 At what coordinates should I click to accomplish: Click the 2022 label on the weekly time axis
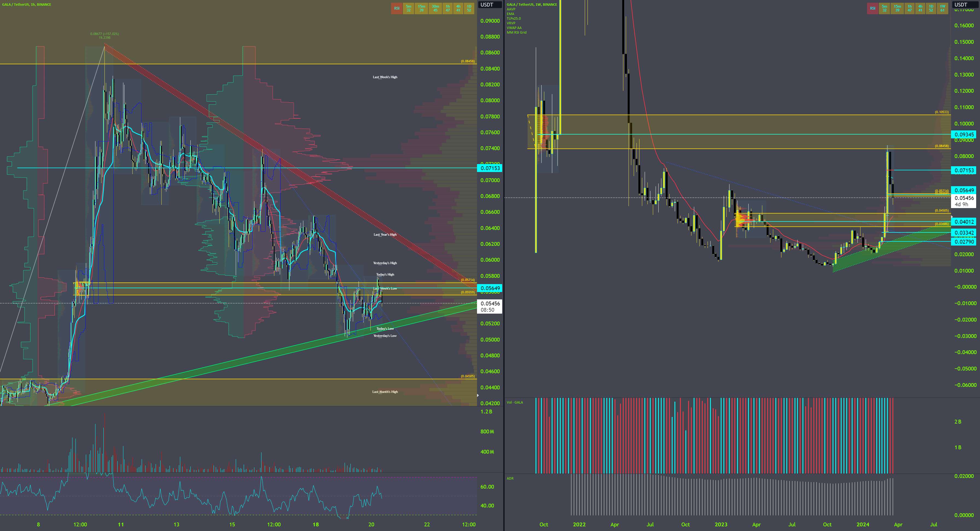click(x=579, y=524)
